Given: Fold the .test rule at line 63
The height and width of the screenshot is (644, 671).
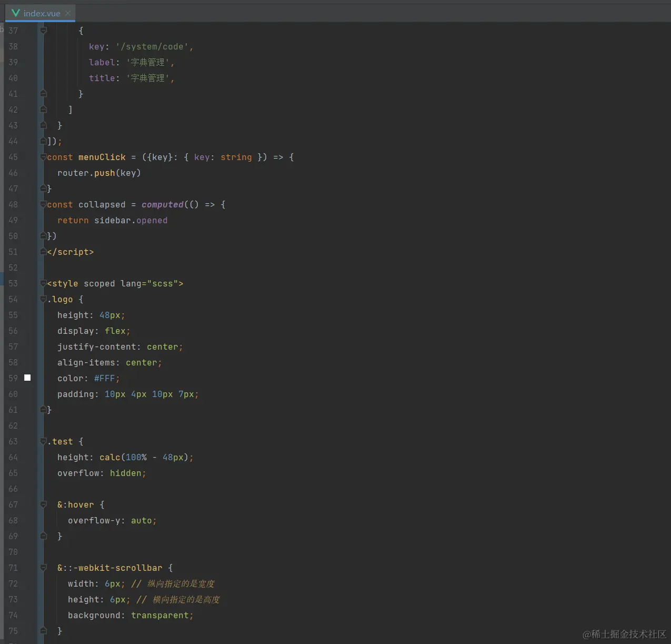Looking at the screenshot, I should pos(43,441).
